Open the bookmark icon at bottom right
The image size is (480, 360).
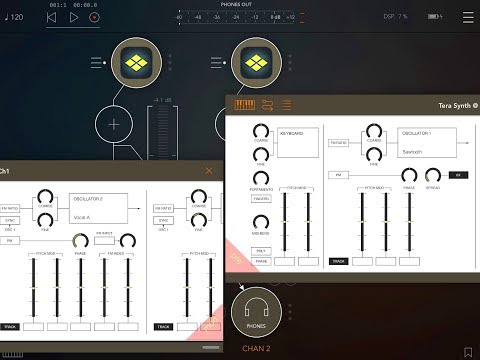pyautogui.click(x=468, y=352)
